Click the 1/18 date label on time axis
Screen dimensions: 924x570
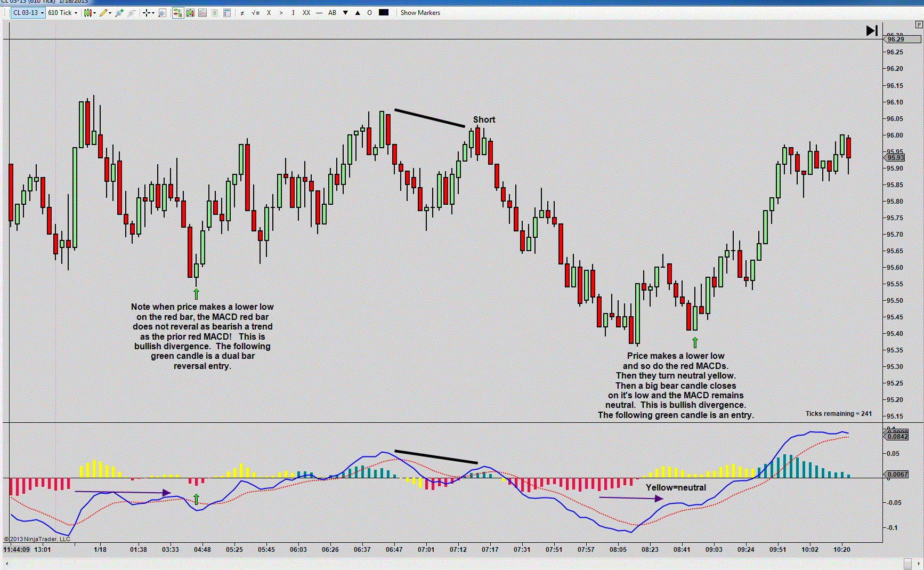click(100, 550)
